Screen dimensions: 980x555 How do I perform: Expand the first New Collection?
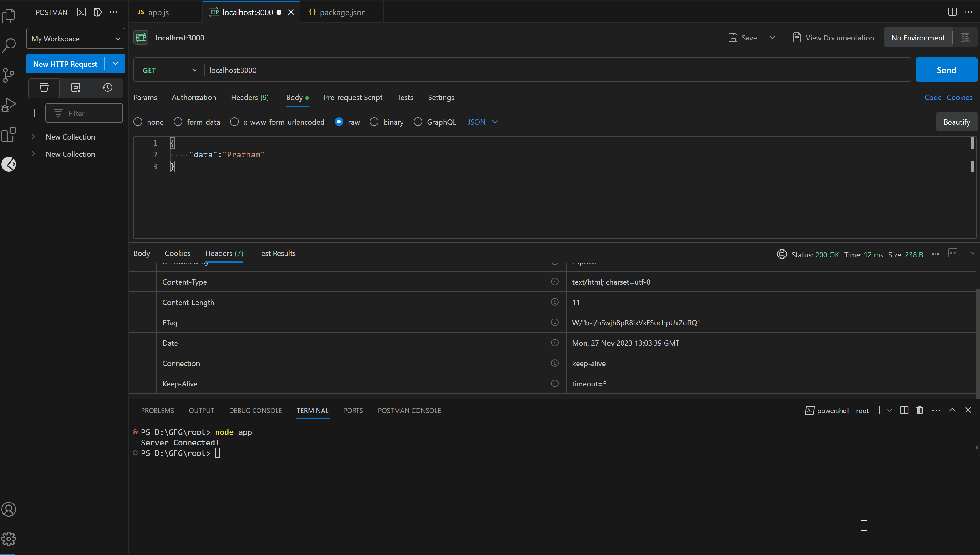[x=33, y=136]
